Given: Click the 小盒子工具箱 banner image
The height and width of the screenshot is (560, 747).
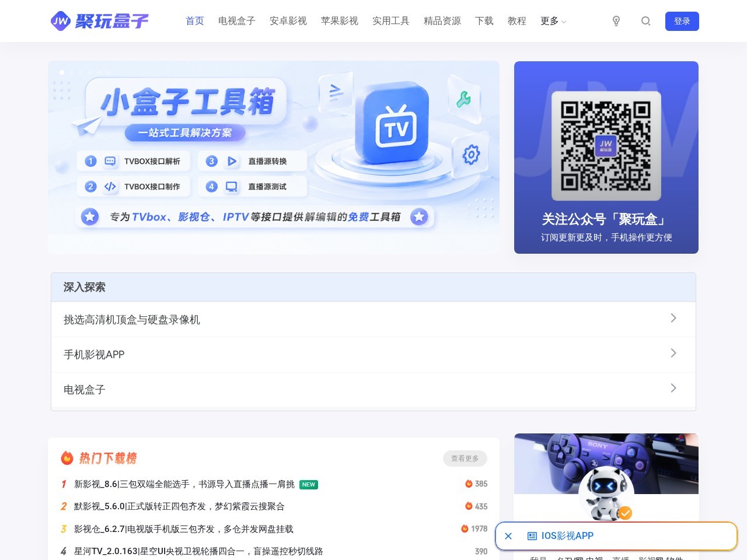Looking at the screenshot, I should [274, 157].
